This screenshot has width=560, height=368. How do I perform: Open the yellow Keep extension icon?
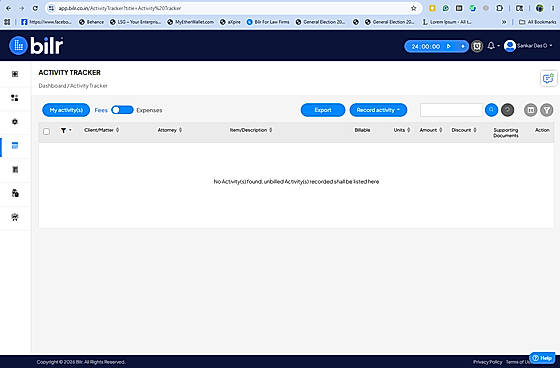tap(432, 8)
